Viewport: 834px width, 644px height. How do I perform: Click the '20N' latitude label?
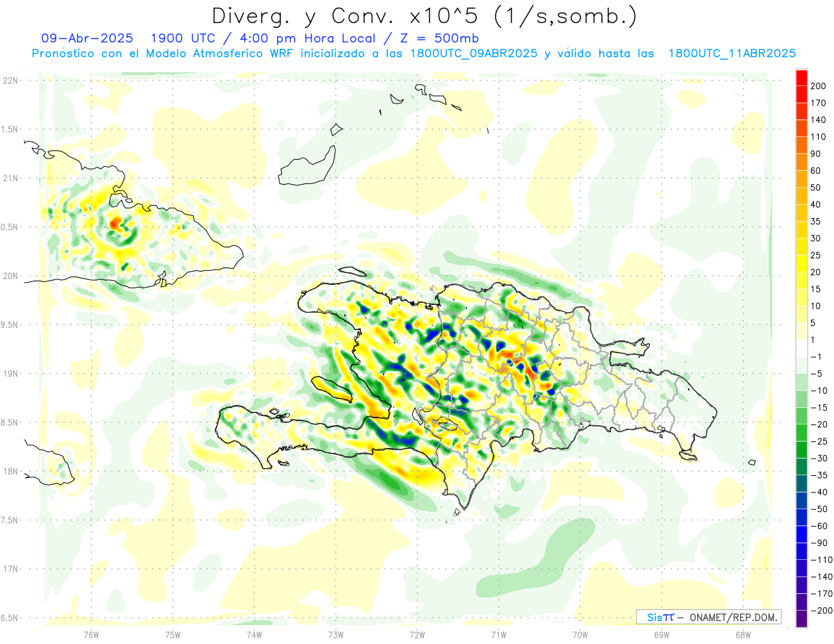click(10, 276)
